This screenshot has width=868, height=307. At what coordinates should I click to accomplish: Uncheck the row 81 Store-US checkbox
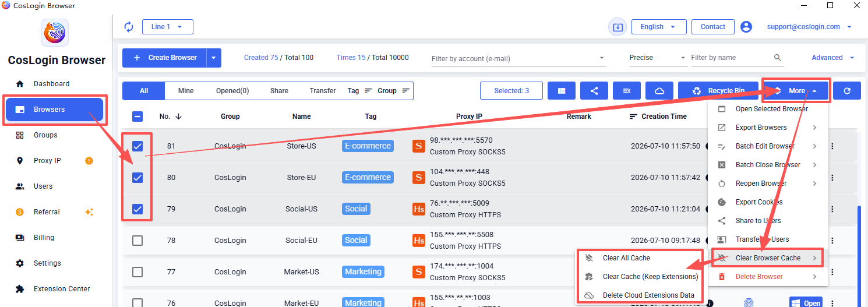pos(137,146)
